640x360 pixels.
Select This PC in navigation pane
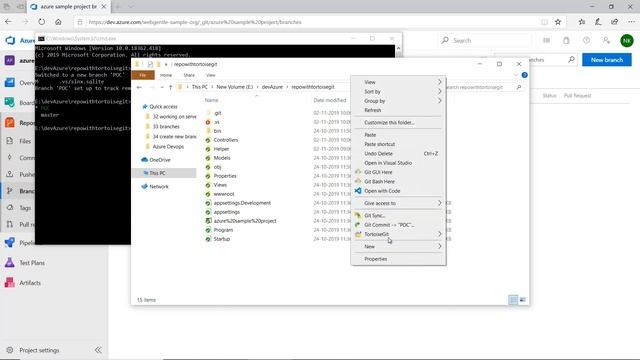(164, 173)
